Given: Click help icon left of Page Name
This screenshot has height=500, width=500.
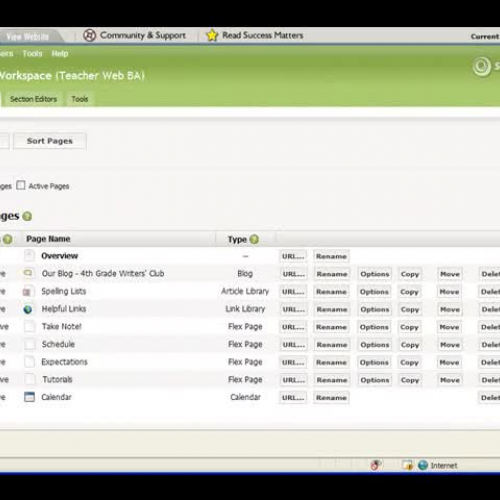Looking at the screenshot, I should [x=8, y=239].
